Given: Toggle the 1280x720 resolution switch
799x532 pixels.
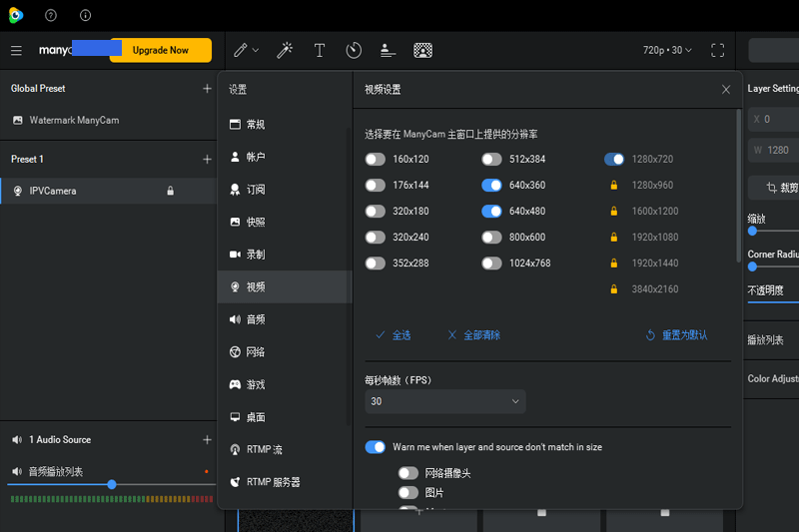Looking at the screenshot, I should (614, 160).
